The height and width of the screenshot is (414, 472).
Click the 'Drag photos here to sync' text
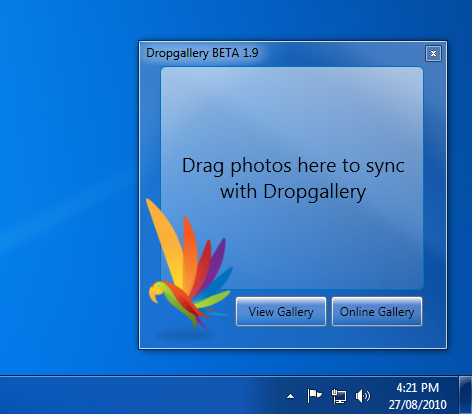293,165
